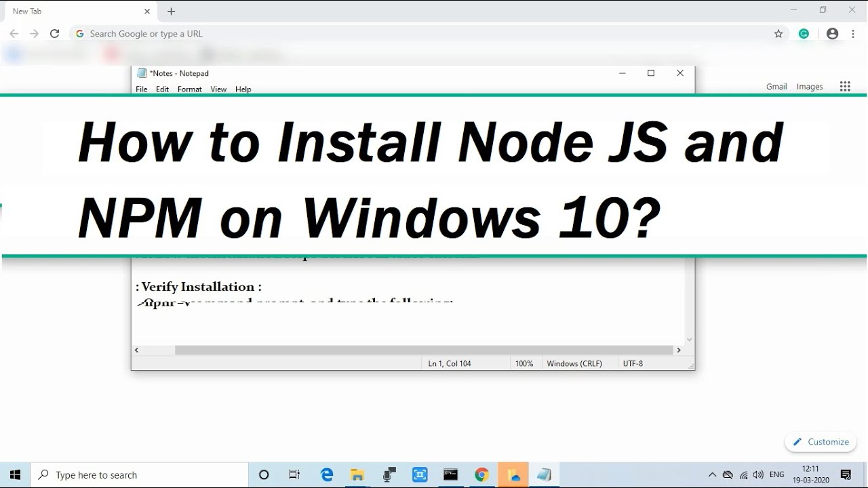The height and width of the screenshot is (488, 868).
Task: Open Notepad's Edit menu
Action: click(x=163, y=89)
